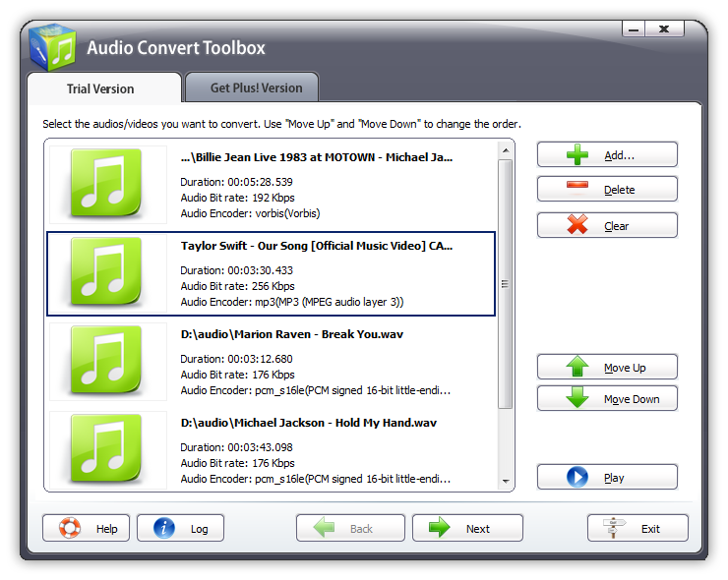This screenshot has width=728, height=580.
Task: Minimize the Audio Convert Toolbox window
Action: [x=634, y=29]
